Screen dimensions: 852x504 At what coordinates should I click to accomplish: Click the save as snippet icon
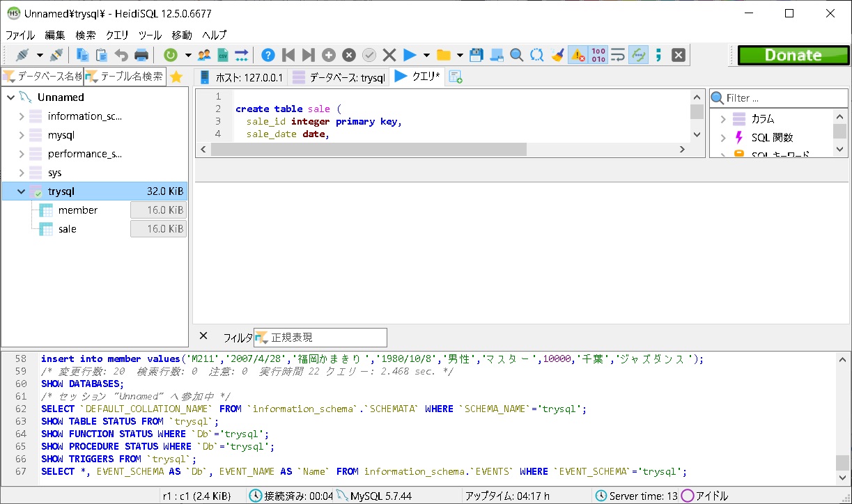coord(497,55)
